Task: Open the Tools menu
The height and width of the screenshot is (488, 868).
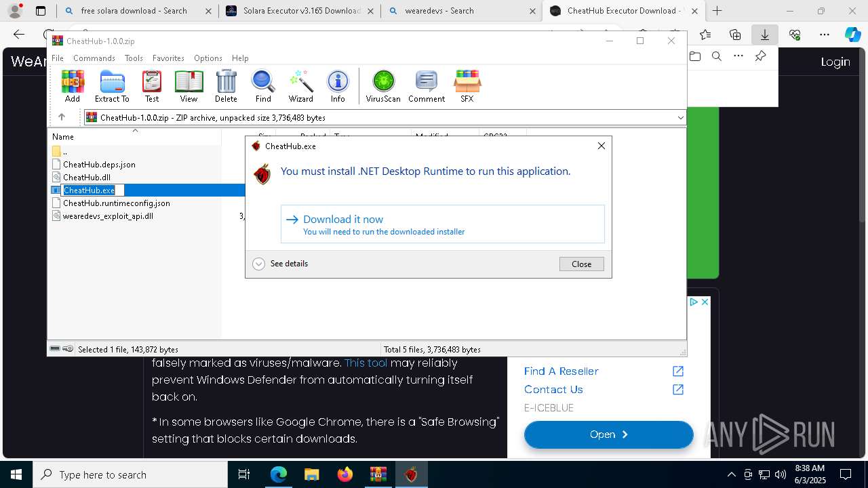Action: click(134, 58)
